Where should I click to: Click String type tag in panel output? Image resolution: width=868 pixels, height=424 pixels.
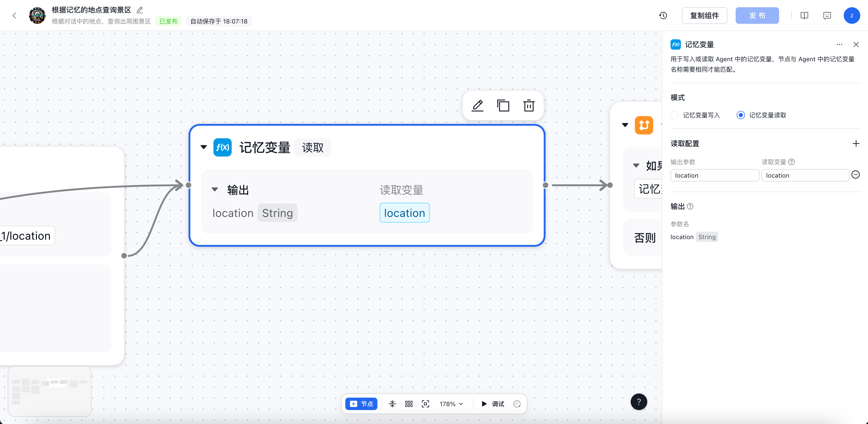pos(707,237)
